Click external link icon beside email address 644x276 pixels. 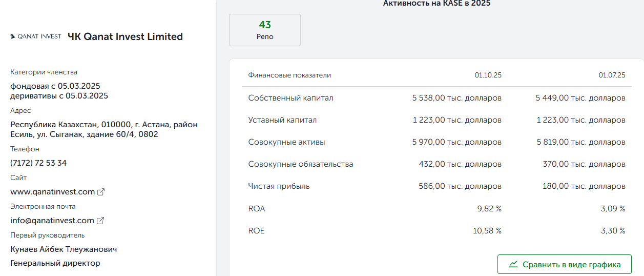[100, 221]
